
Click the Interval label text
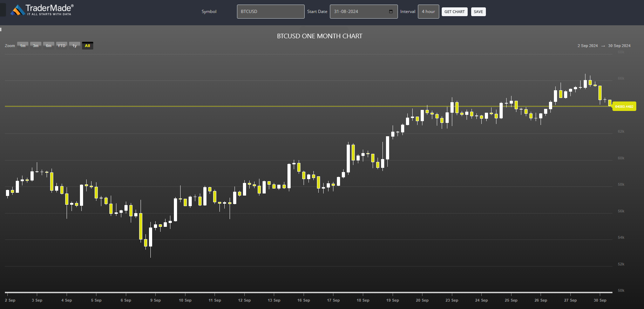(408, 12)
